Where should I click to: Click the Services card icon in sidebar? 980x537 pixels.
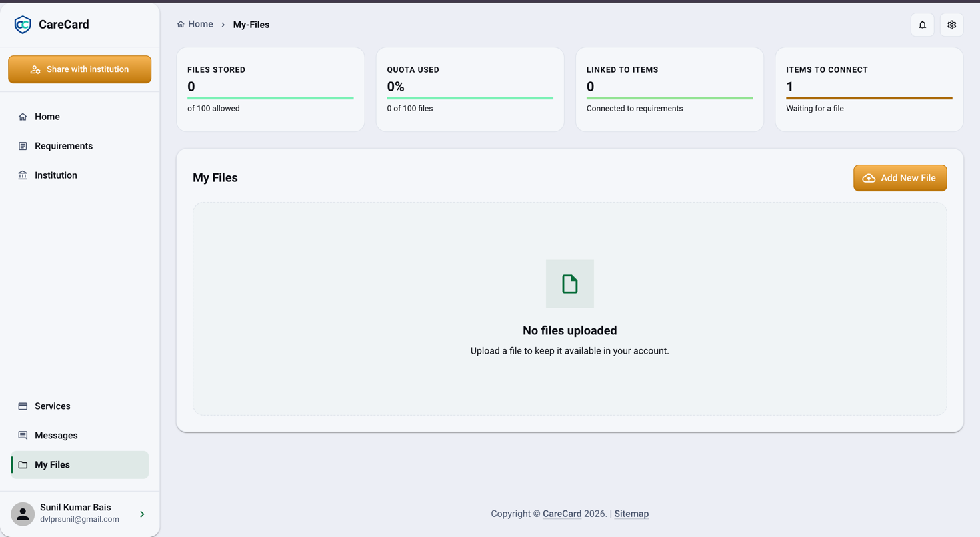click(23, 406)
